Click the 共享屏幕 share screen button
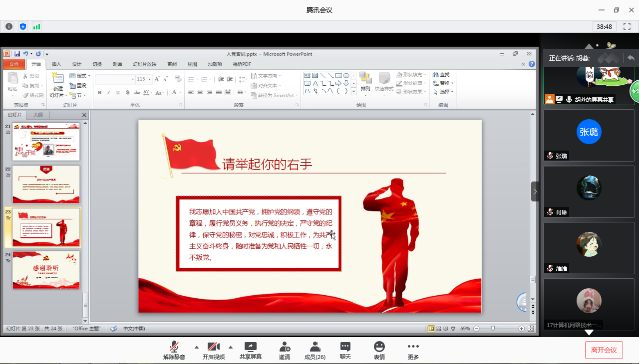 point(251,350)
